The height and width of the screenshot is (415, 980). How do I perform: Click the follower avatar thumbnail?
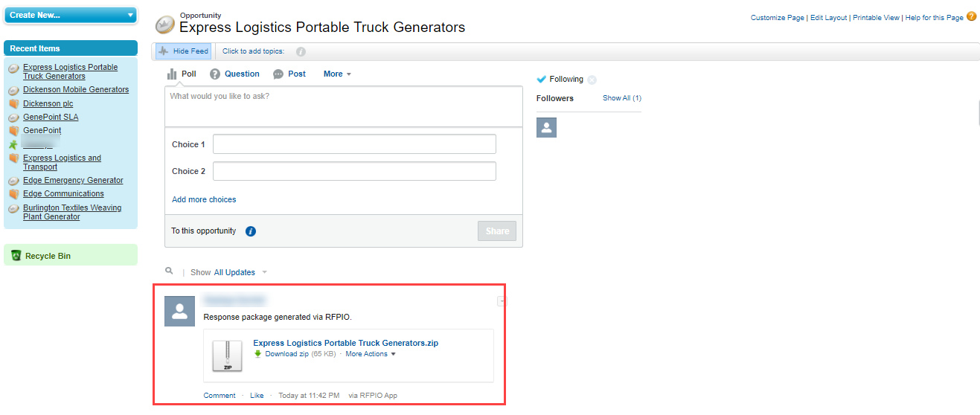click(x=546, y=128)
